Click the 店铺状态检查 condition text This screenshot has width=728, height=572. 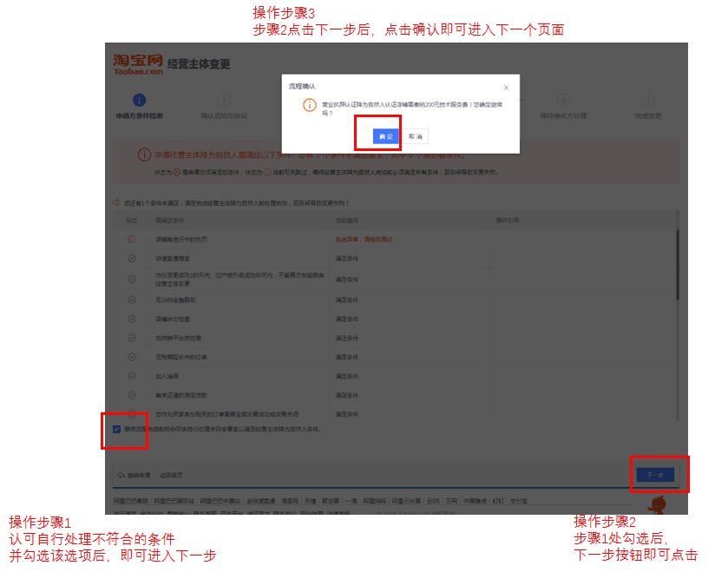[x=173, y=319]
